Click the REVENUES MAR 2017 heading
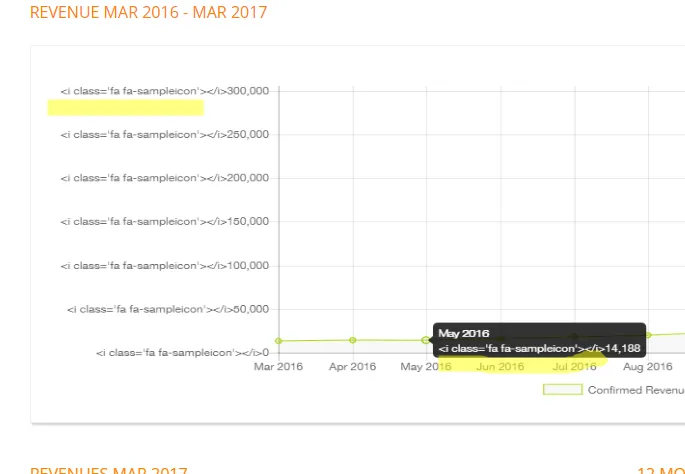 click(109, 471)
